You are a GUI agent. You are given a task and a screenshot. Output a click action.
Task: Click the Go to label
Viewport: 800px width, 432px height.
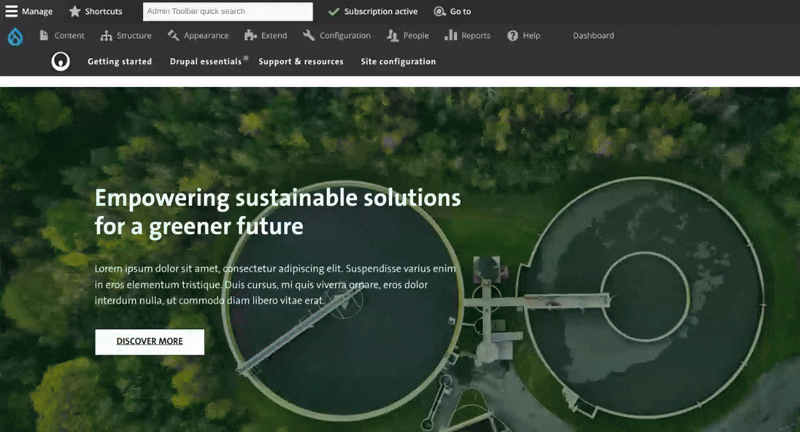(460, 11)
